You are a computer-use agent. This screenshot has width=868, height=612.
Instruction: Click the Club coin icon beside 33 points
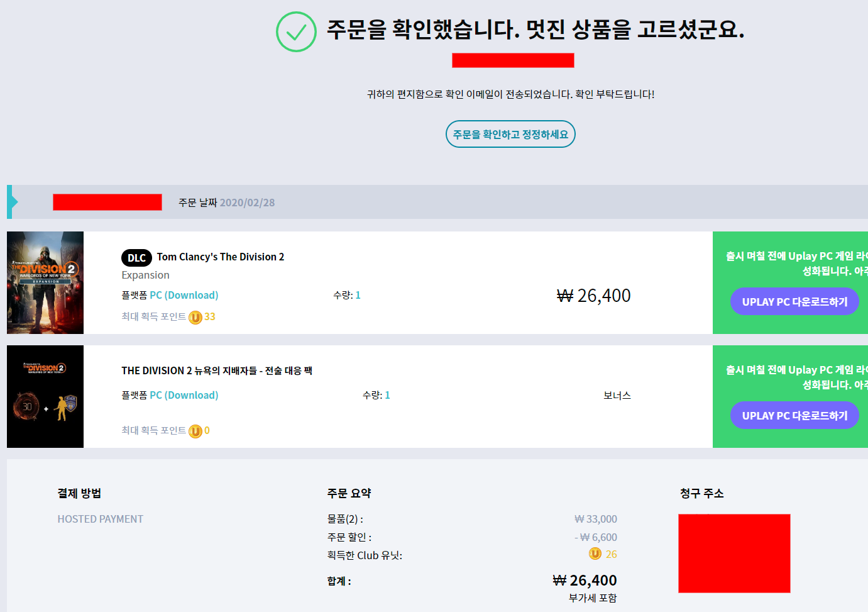195,317
